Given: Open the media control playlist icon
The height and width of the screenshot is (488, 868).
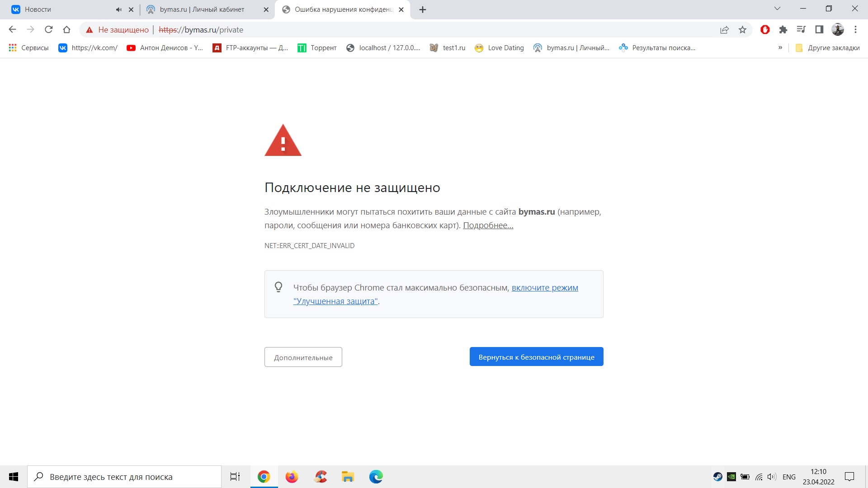Looking at the screenshot, I should (801, 30).
